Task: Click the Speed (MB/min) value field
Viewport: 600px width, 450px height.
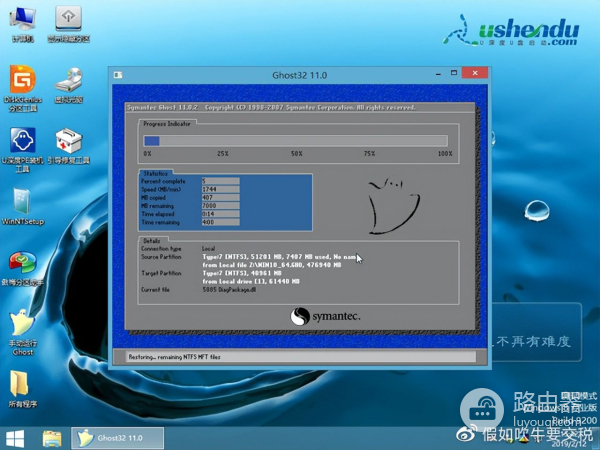Action: pos(221,189)
